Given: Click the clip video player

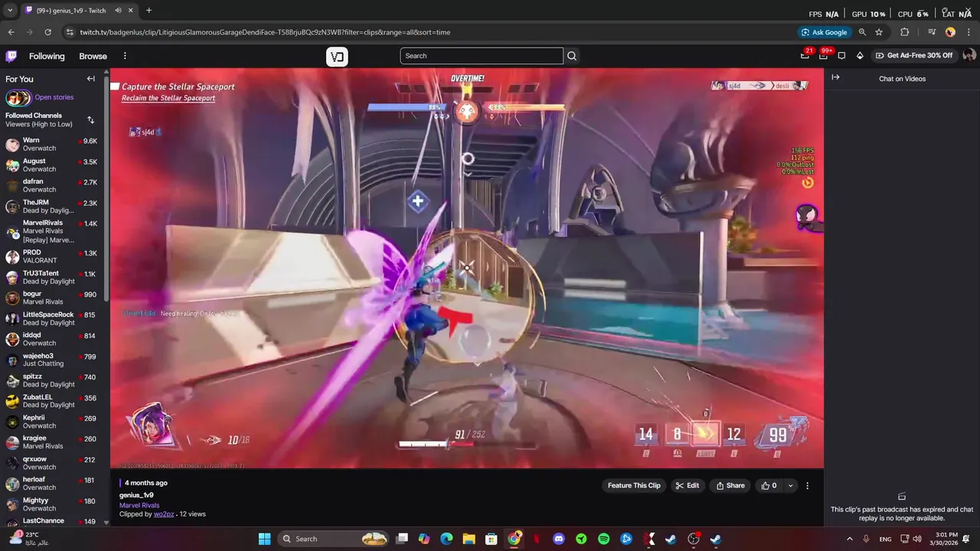Looking at the screenshot, I should [x=467, y=268].
